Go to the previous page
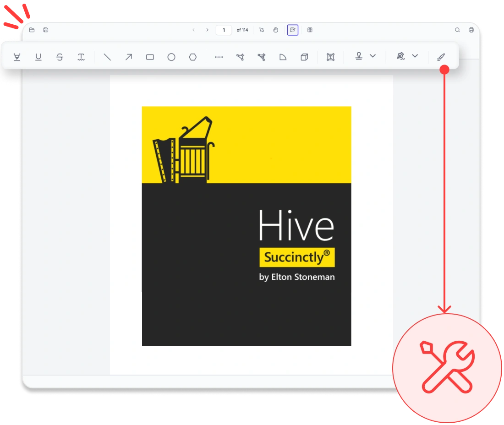This screenshot has width=504, height=425. click(193, 30)
